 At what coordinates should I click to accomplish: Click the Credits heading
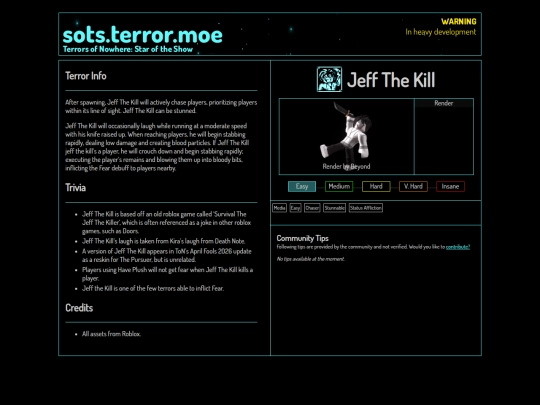tap(79, 308)
